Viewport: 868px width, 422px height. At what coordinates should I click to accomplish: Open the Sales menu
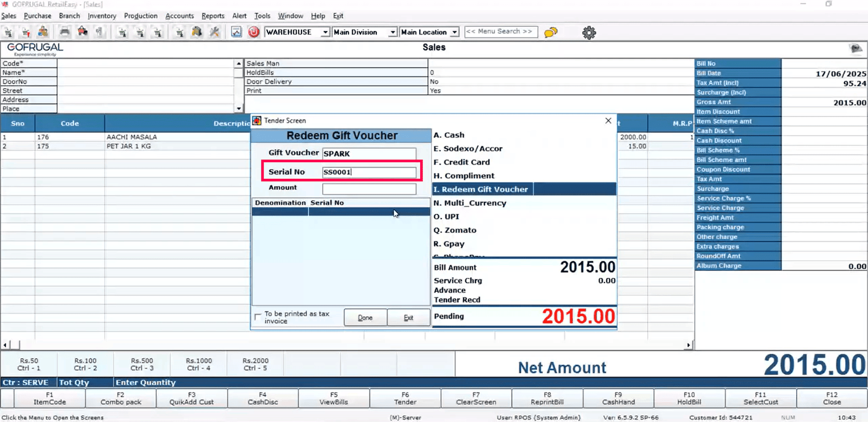point(9,16)
